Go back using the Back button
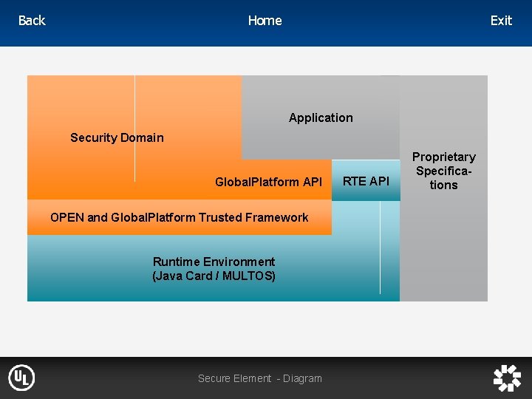This screenshot has width=532, height=399. [32, 21]
